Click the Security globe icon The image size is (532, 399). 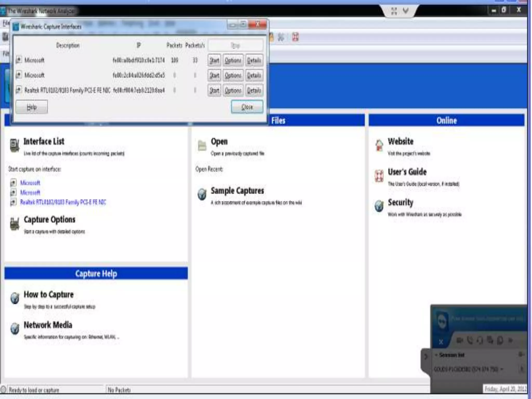pyautogui.click(x=379, y=206)
